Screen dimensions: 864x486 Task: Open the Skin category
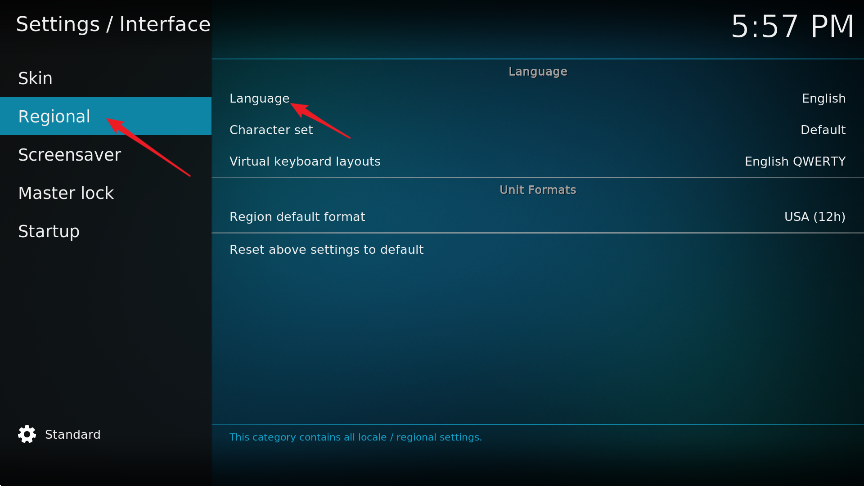(x=35, y=78)
